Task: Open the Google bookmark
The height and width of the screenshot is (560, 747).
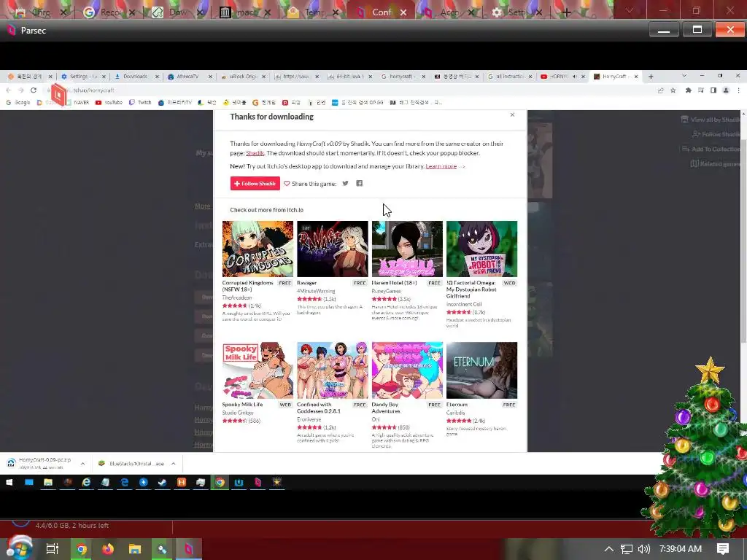Action: click(x=18, y=102)
